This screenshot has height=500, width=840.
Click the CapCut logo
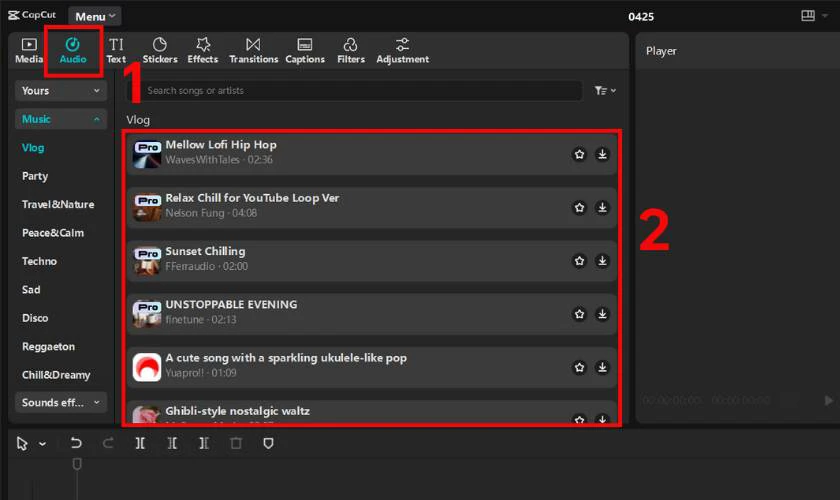pyautogui.click(x=32, y=15)
